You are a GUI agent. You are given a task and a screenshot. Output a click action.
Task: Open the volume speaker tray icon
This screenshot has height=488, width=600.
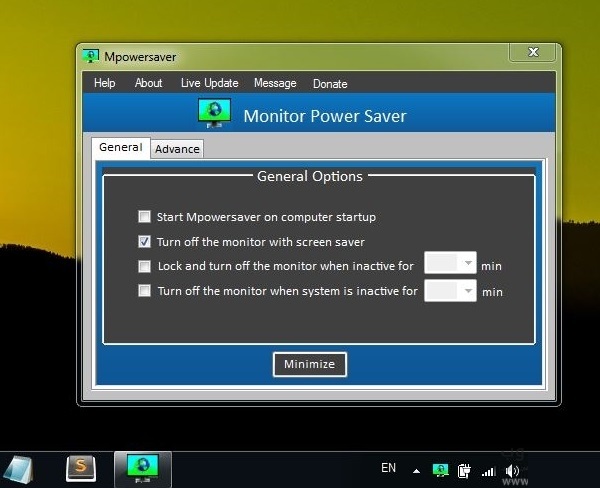point(512,469)
